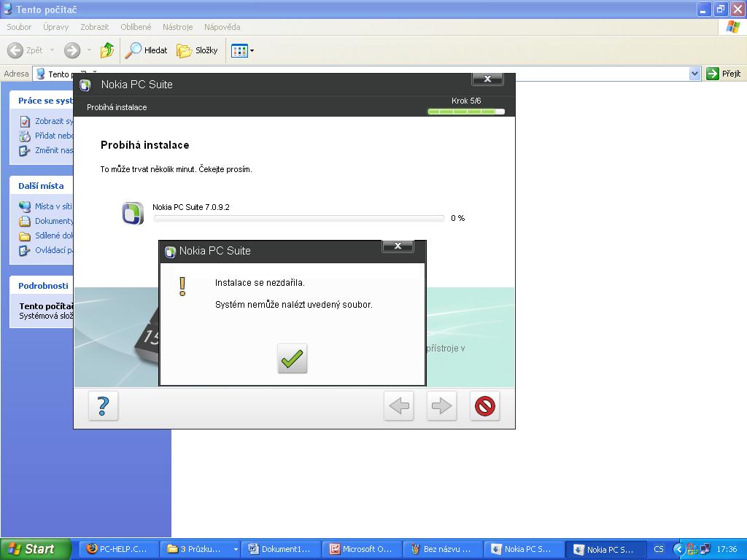Click the Nokia PC Suite 7.0.9.2 progress bar
Image resolution: width=747 pixels, height=560 pixels.
point(298,218)
